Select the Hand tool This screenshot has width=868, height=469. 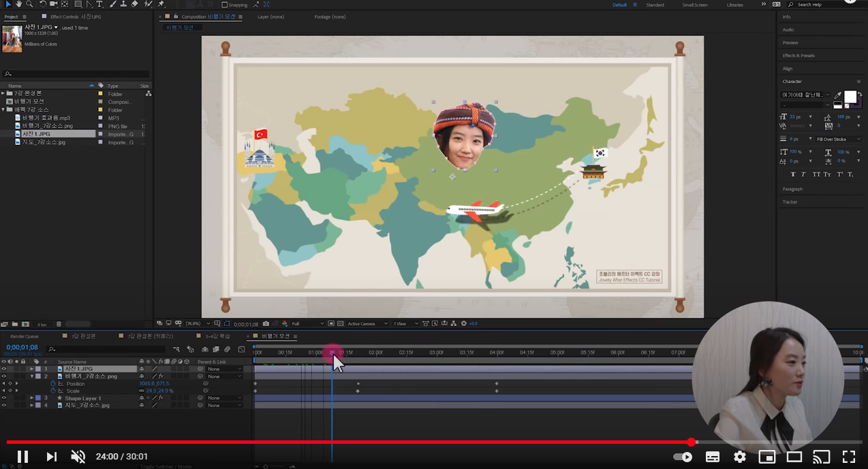pos(18,4)
